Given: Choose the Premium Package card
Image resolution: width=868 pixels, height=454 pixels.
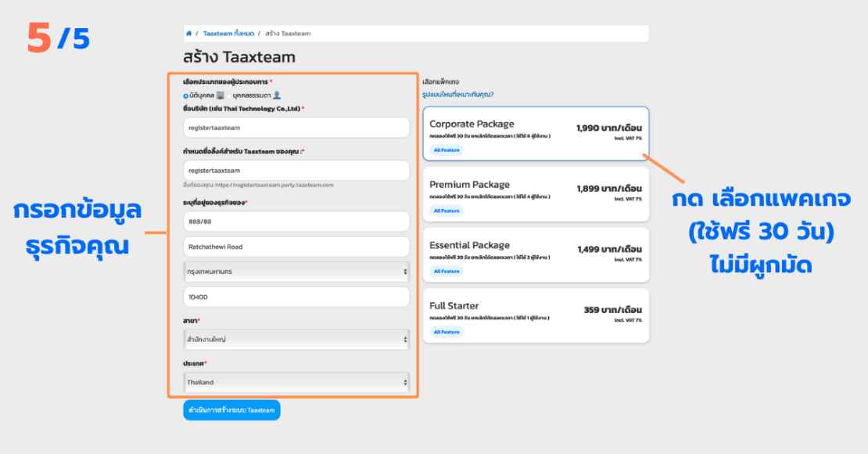Looking at the screenshot, I should tap(536, 195).
